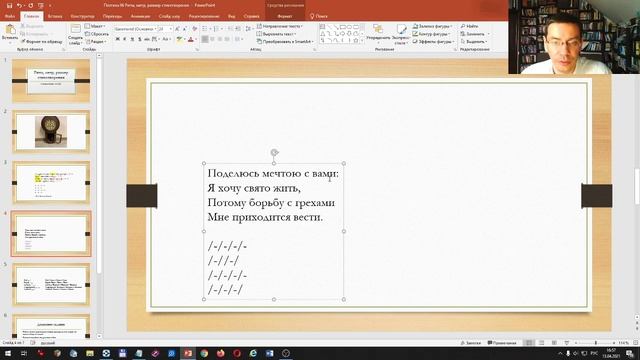Switch to Normal view icon in status bar

click(529, 343)
